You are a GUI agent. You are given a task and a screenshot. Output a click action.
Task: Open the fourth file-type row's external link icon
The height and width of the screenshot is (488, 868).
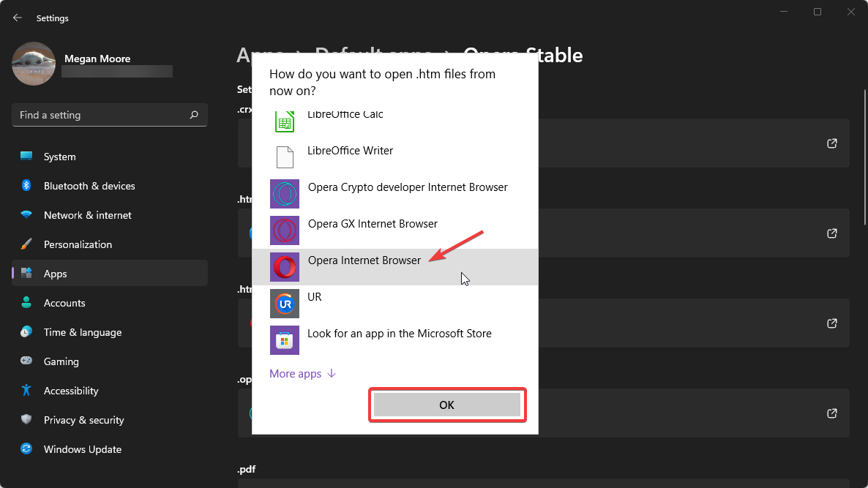click(x=832, y=413)
